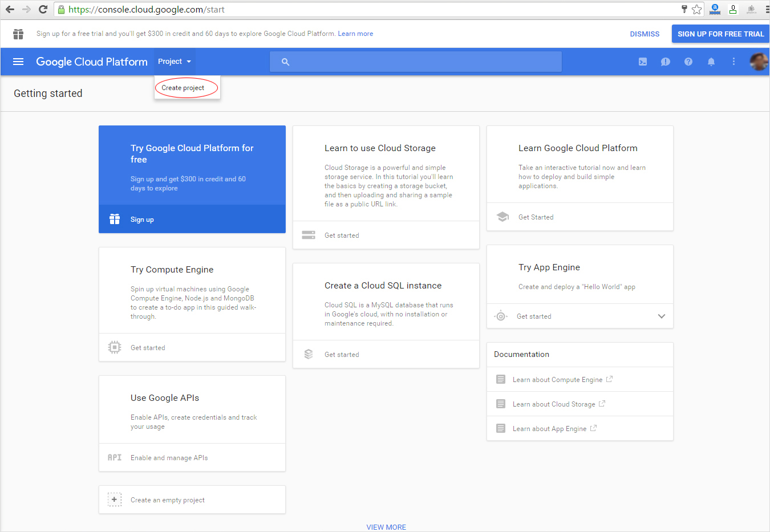Click the Create a Cloud SQL instance heading

(x=383, y=286)
